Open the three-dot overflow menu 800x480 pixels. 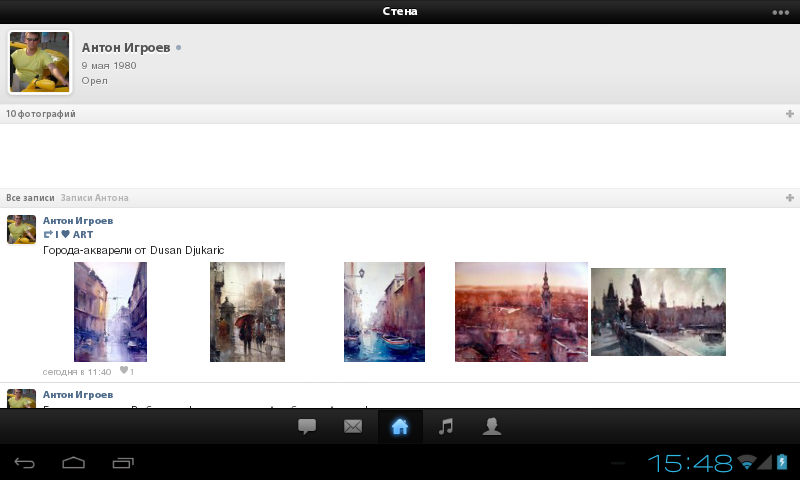tap(781, 12)
